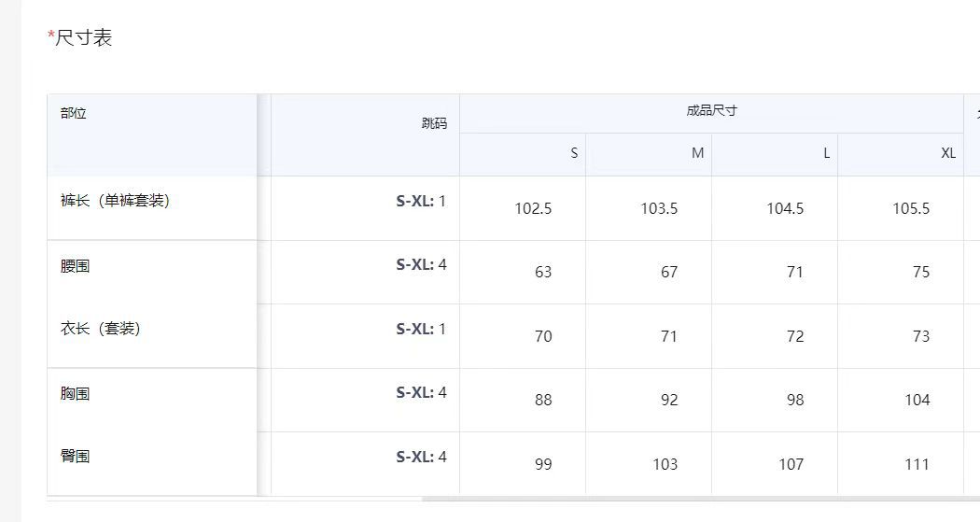Select the XL size column header

(948, 153)
